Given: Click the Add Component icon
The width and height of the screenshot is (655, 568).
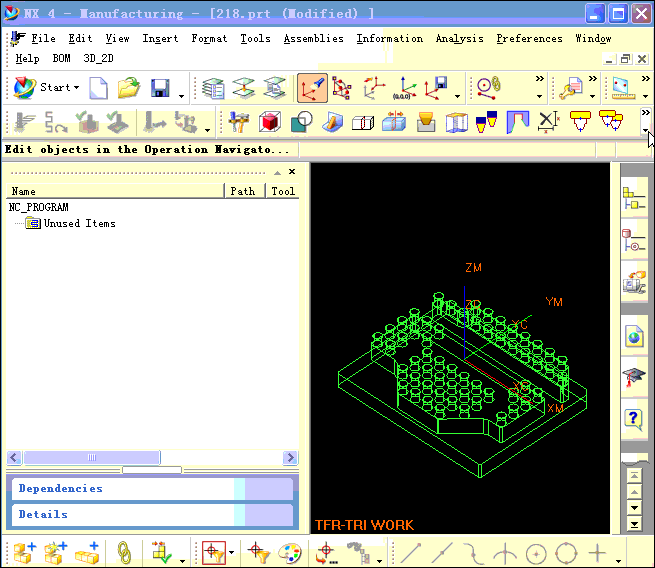Looking at the screenshot, I should pos(24,553).
